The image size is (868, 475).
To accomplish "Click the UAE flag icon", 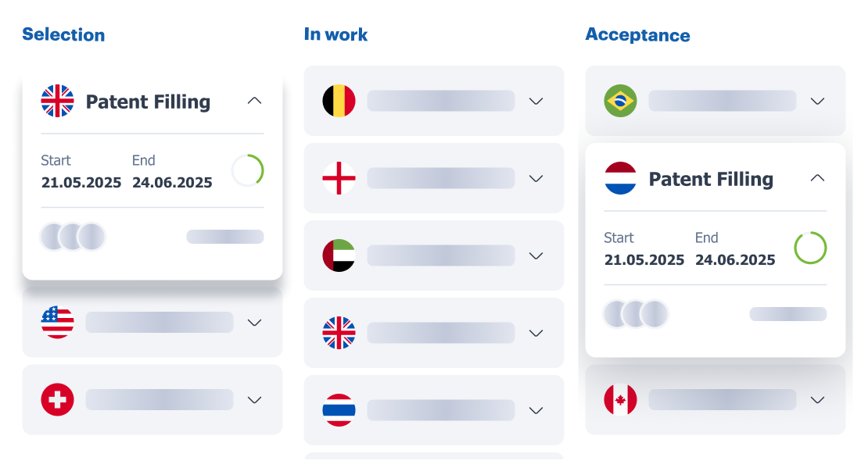I will coord(339,255).
